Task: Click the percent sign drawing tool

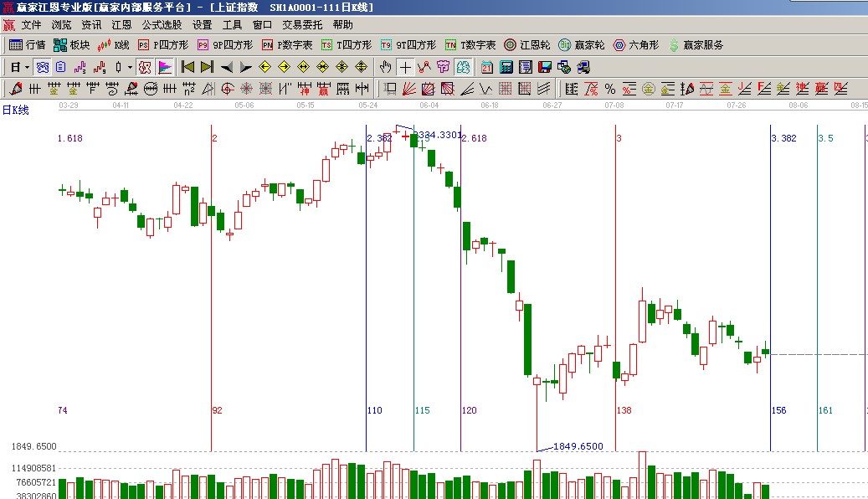Action: pyautogui.click(x=609, y=89)
